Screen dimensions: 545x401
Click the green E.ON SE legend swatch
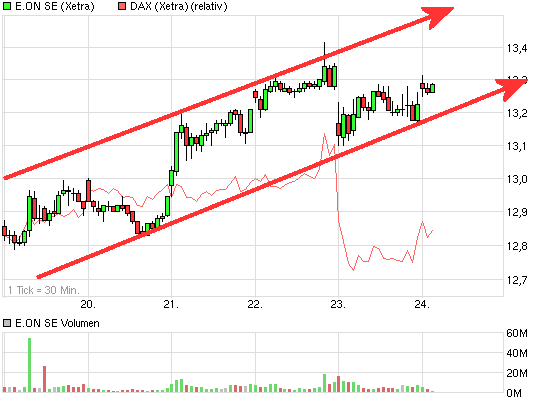pos(7,6)
